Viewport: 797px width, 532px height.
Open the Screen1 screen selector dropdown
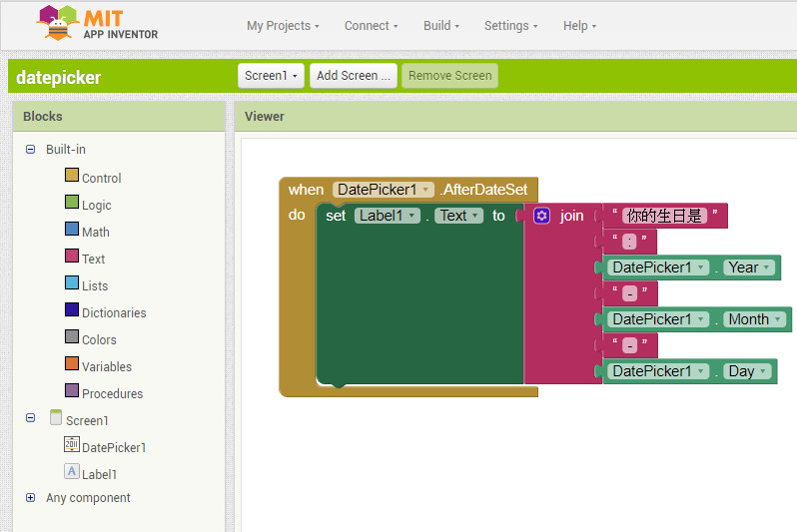pos(271,76)
